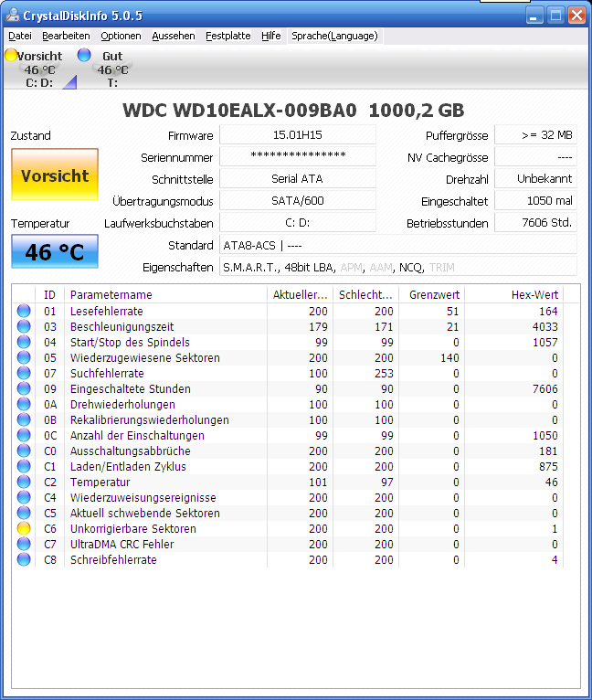Click status orb for Wiederzugewiesene Sektoren
This screenshot has width=592, height=700.
pyautogui.click(x=24, y=357)
